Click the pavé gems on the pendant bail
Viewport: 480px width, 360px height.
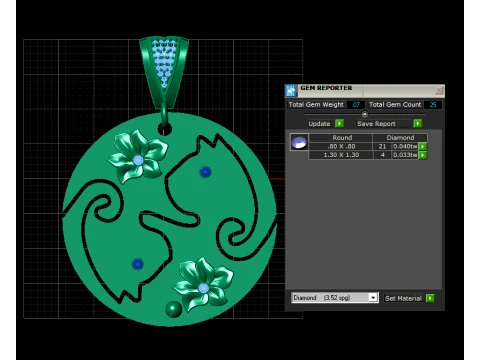[164, 63]
